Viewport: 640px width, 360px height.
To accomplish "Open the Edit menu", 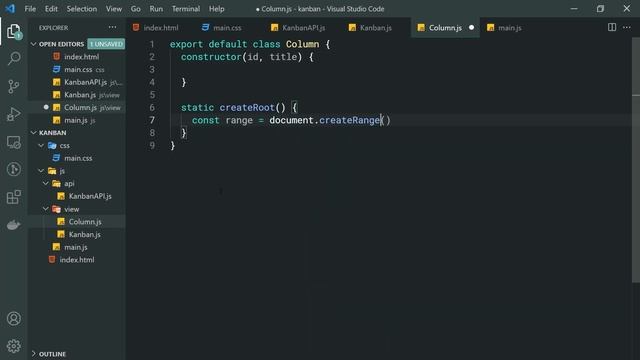I will tap(51, 9).
